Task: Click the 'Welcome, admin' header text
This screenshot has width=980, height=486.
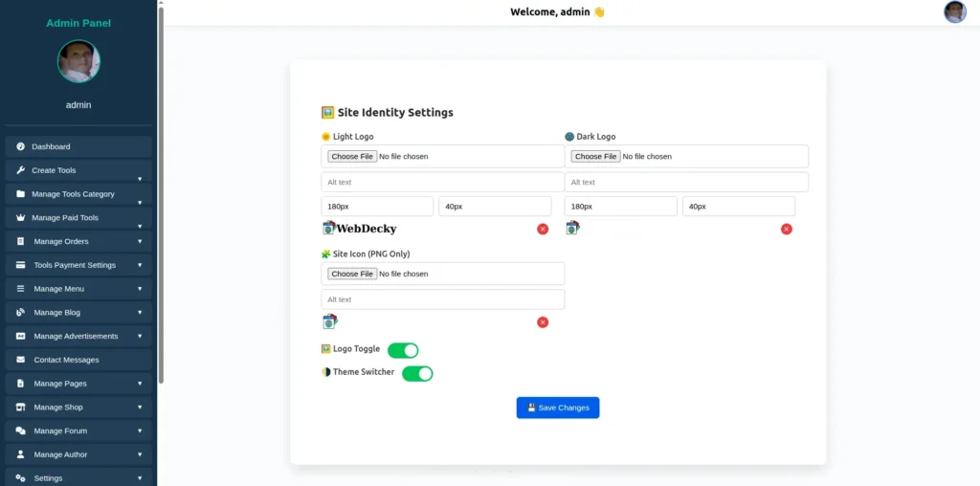Action: click(558, 11)
